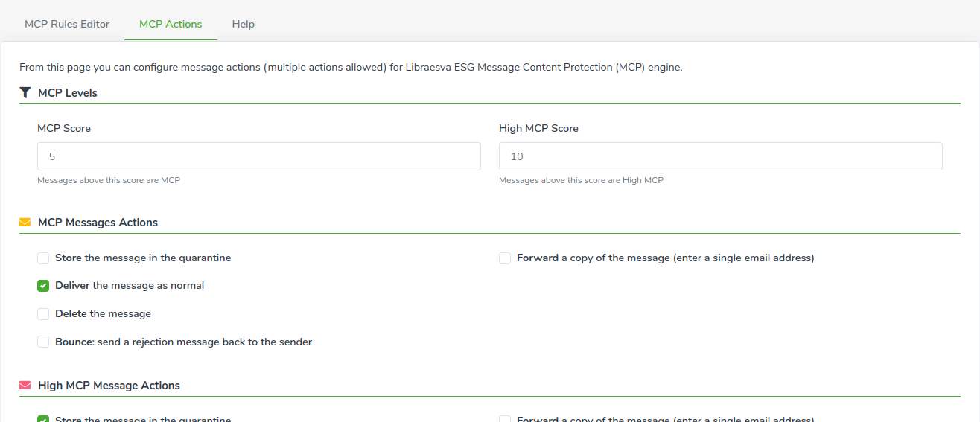
Task: Click the red envelope icon for High MCP Message Actions
Action: click(25, 386)
